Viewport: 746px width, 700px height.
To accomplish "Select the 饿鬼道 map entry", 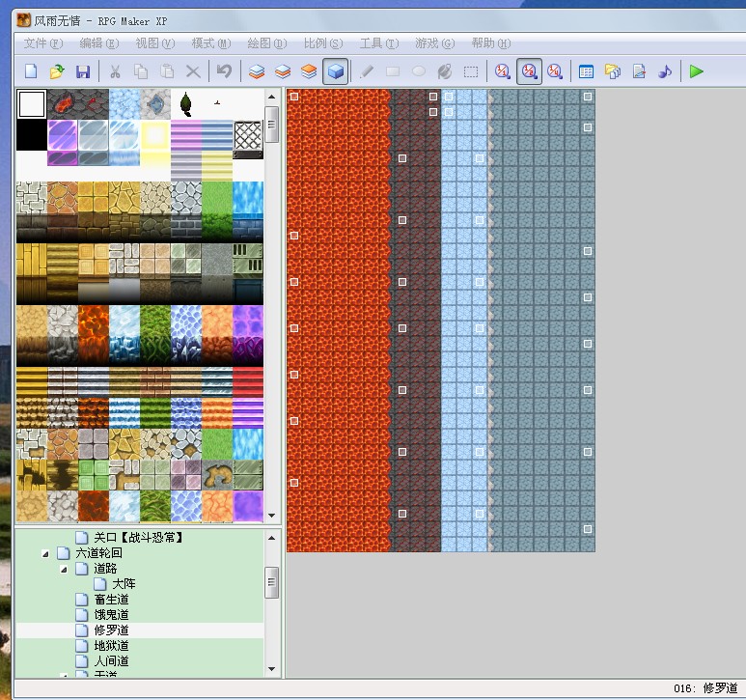I will 111,614.
